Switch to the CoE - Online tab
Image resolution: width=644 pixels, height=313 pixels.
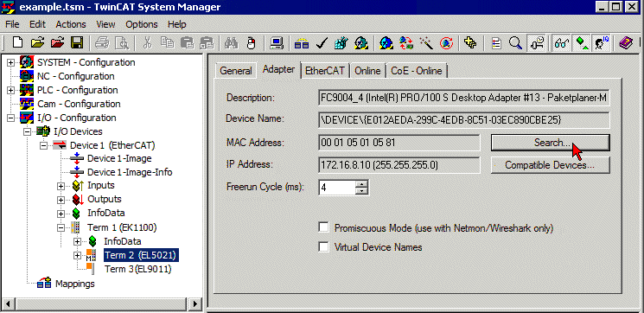416,71
